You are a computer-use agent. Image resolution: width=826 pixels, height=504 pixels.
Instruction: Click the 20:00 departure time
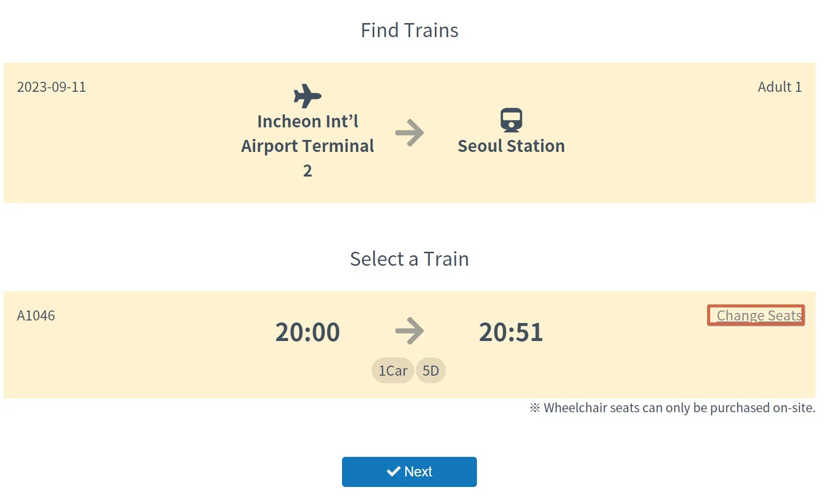click(x=307, y=332)
